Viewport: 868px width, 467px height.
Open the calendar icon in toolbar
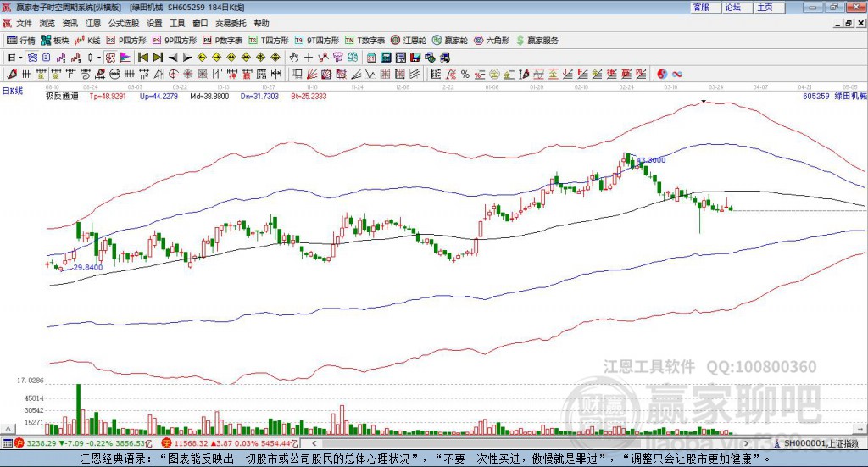(x=371, y=58)
